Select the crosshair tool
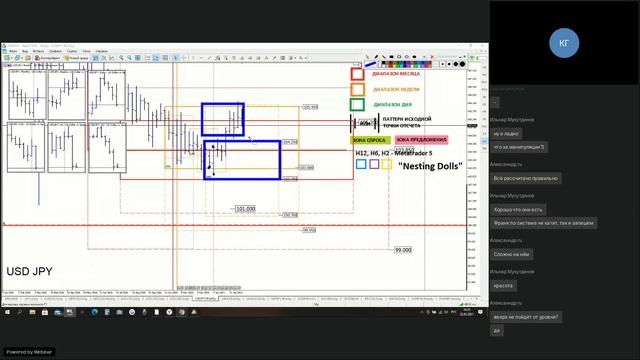Screen dimensions: 640x360 point(184,58)
